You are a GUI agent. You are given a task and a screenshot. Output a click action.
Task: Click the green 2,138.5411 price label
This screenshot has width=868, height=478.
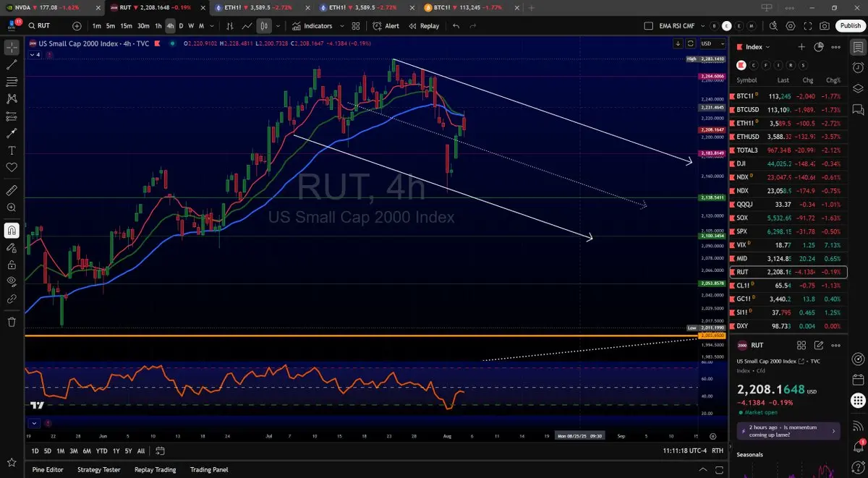point(712,197)
